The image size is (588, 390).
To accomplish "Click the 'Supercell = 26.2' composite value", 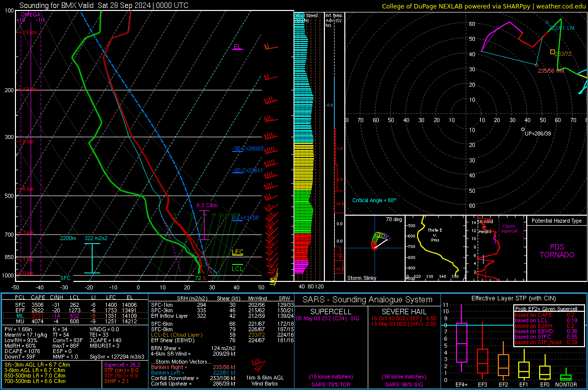I will coord(122,365).
